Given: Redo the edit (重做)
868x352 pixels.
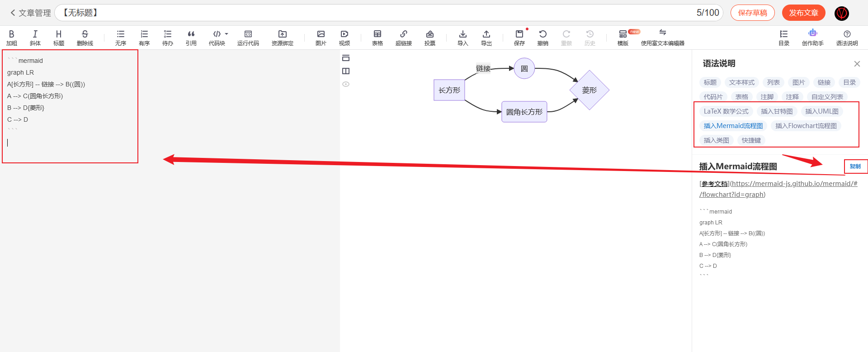Looking at the screenshot, I should [566, 38].
